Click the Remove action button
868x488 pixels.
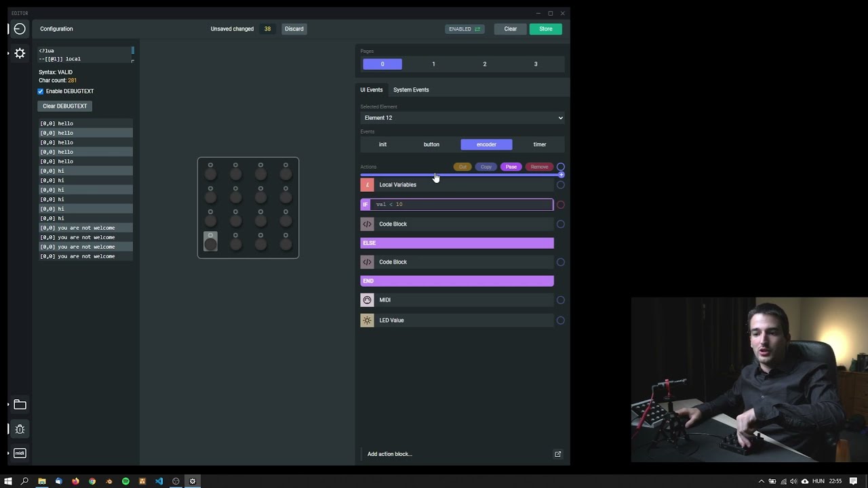tap(539, 167)
